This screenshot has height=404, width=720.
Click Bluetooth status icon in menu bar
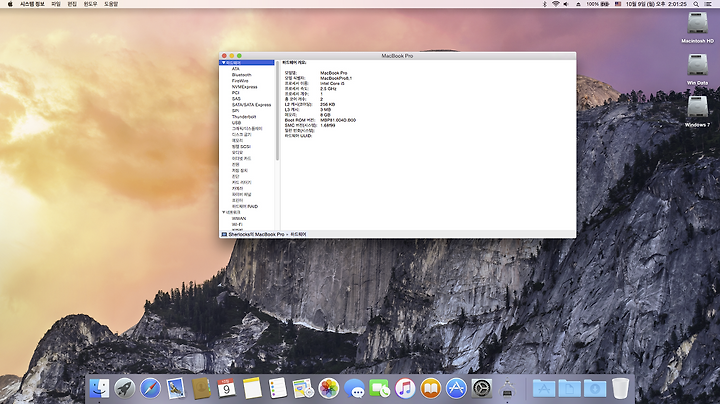pos(545,4)
